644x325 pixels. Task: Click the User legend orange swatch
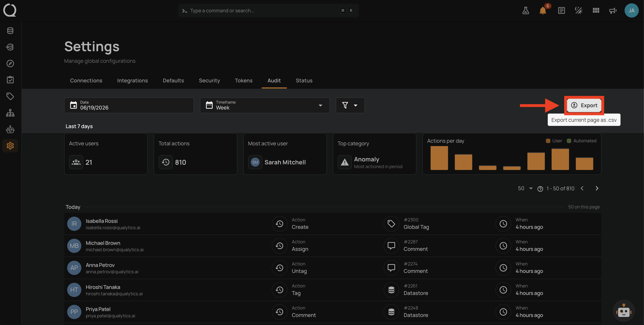548,141
